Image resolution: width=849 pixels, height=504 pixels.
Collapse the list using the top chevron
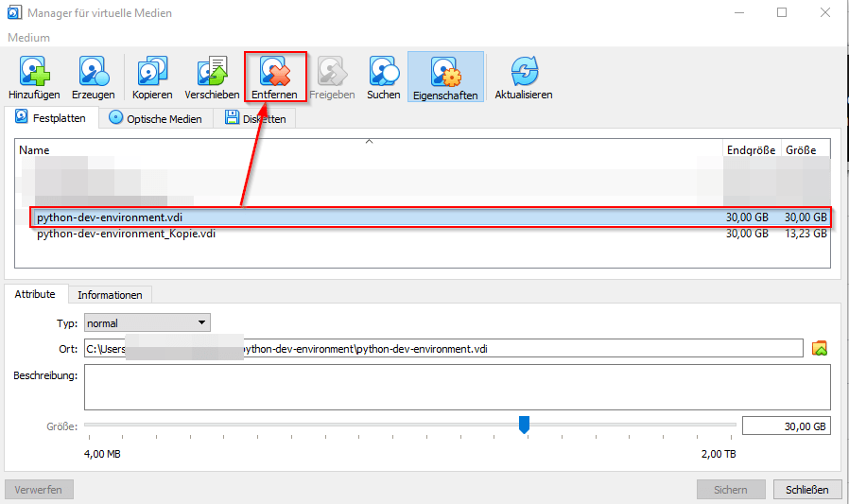click(x=370, y=141)
